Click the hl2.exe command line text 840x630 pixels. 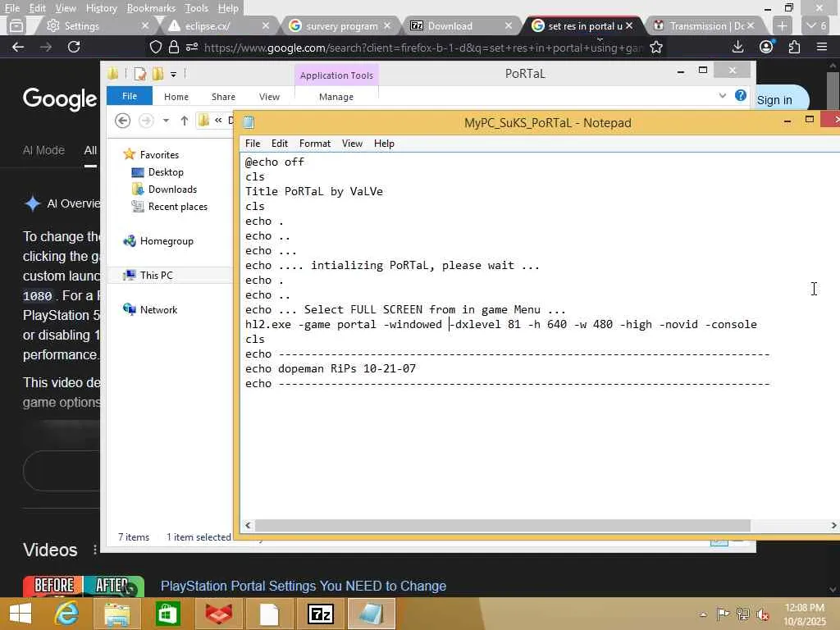click(x=501, y=324)
